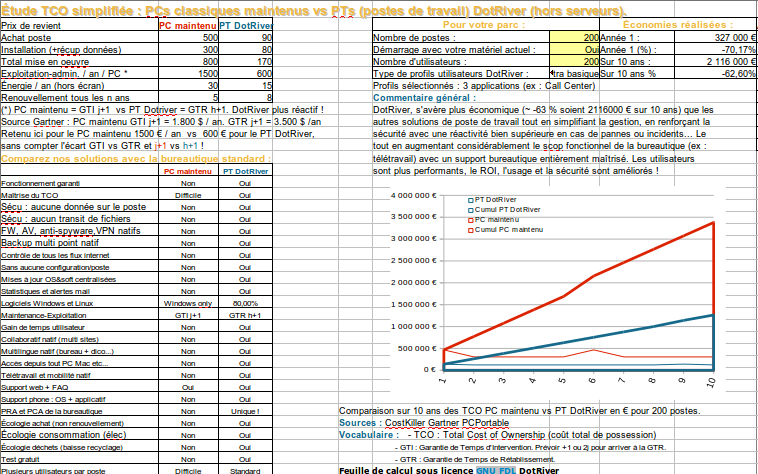The width and height of the screenshot is (758, 474).
Task: Click the 'Économies réalisées :' heading cell
Action: (x=678, y=25)
